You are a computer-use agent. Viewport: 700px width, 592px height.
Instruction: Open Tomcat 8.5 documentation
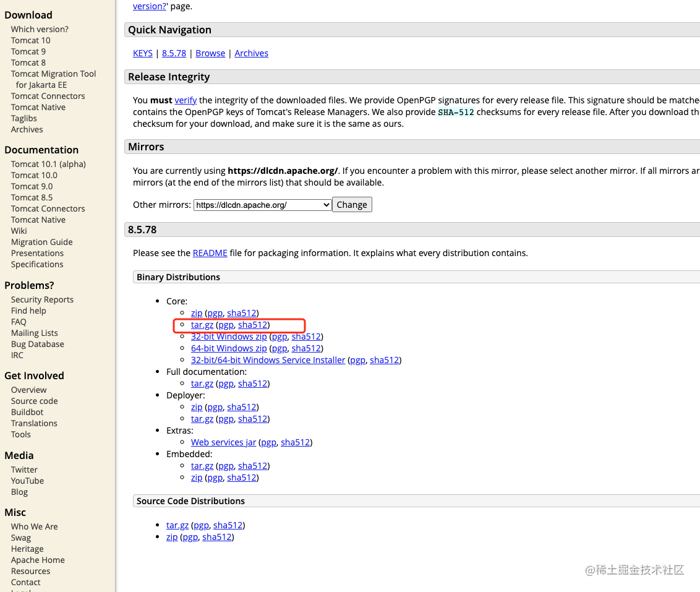32,198
